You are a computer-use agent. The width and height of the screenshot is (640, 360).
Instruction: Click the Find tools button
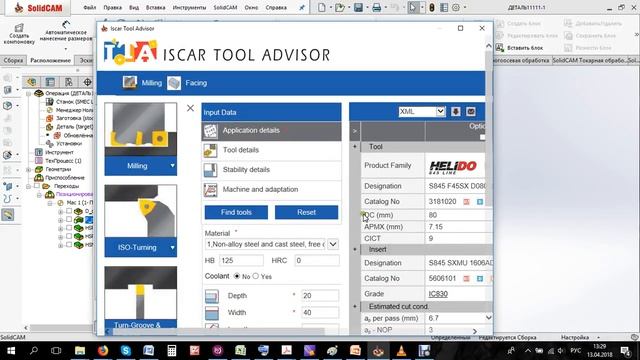pos(236,212)
